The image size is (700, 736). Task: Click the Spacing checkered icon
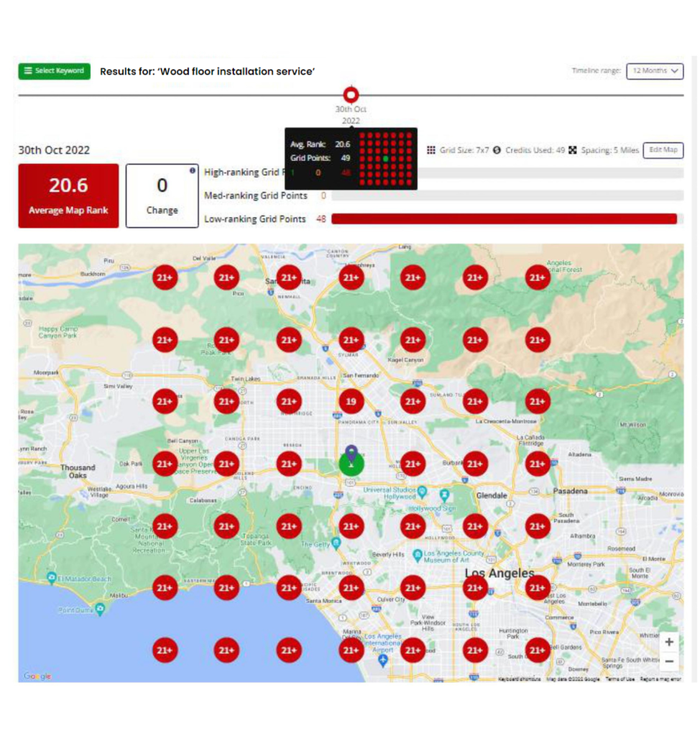coord(573,150)
